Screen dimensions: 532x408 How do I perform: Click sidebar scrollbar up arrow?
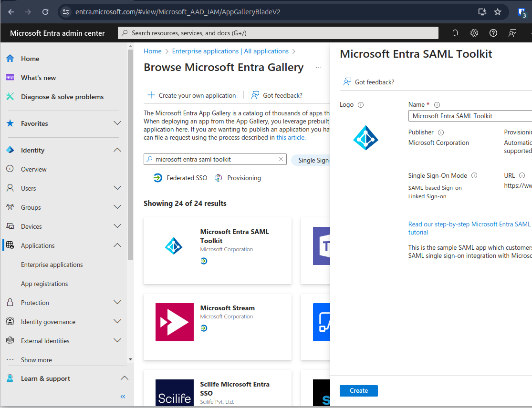pyautogui.click(x=131, y=46)
